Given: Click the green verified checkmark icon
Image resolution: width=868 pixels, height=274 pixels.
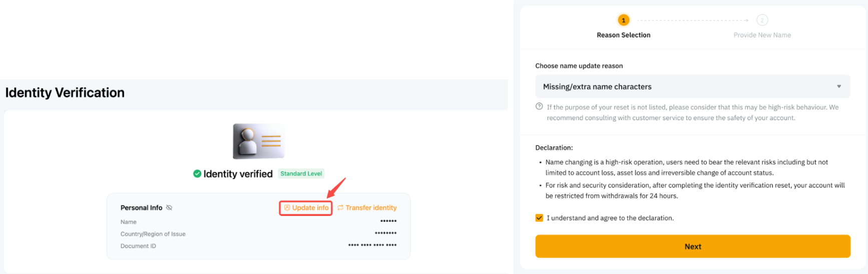Looking at the screenshot, I should [197, 173].
